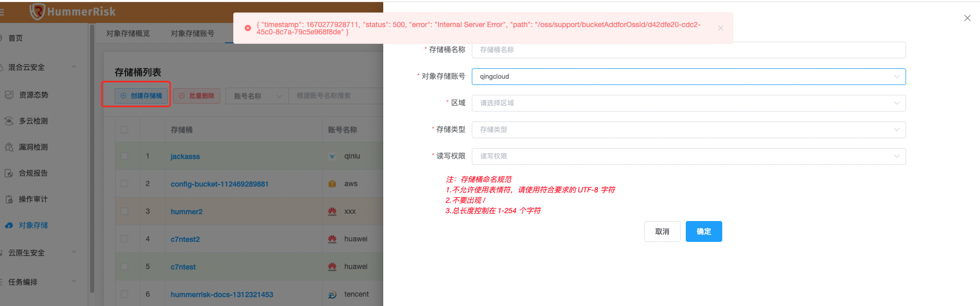Image resolution: width=980 pixels, height=306 pixels.
Task: Open the 区域 region dropdown
Action: click(688, 103)
